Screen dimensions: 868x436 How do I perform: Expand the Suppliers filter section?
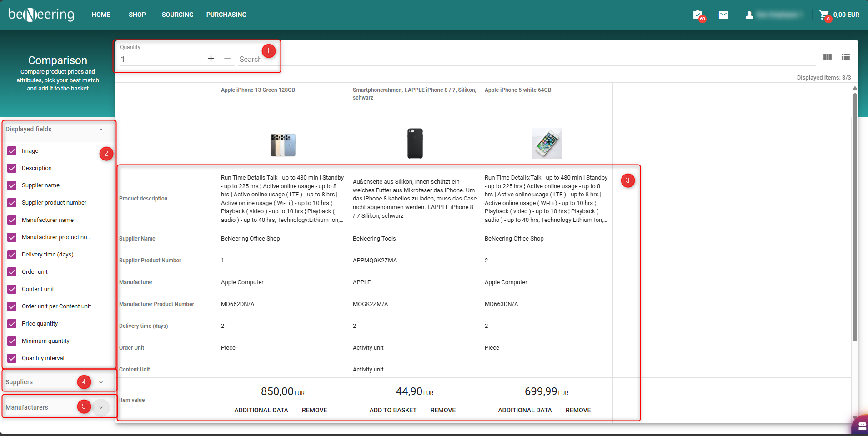click(101, 382)
